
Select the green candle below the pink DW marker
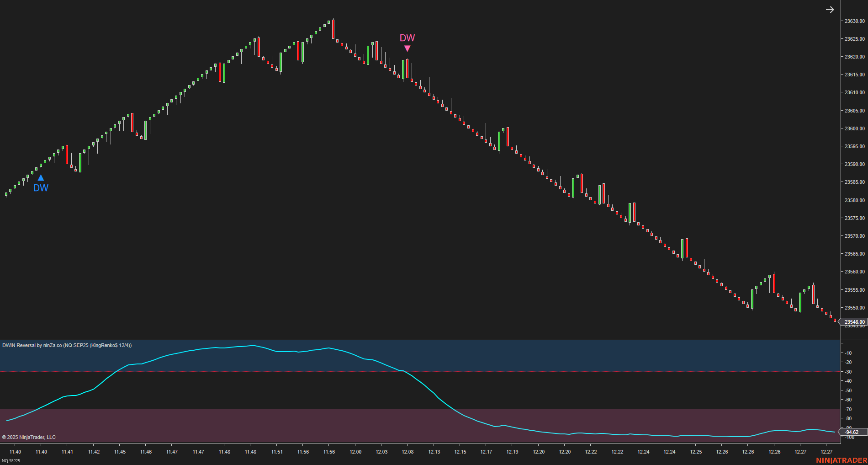(x=404, y=69)
